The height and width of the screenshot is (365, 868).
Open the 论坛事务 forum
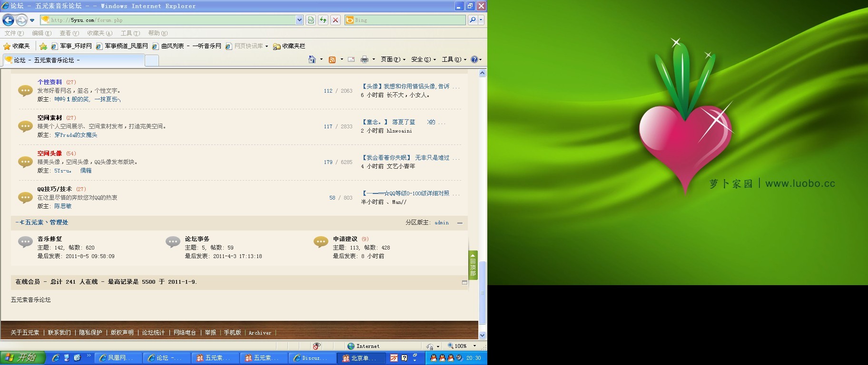pyautogui.click(x=197, y=239)
